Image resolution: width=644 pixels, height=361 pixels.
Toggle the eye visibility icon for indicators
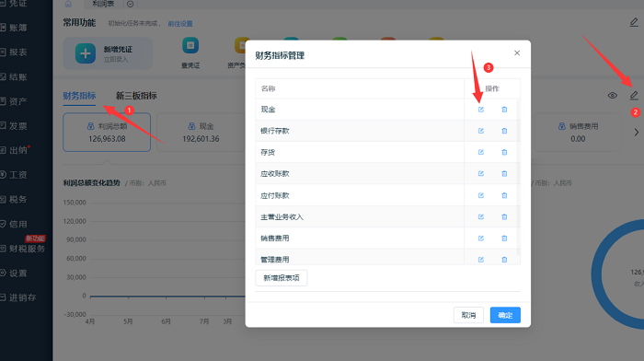pos(612,96)
